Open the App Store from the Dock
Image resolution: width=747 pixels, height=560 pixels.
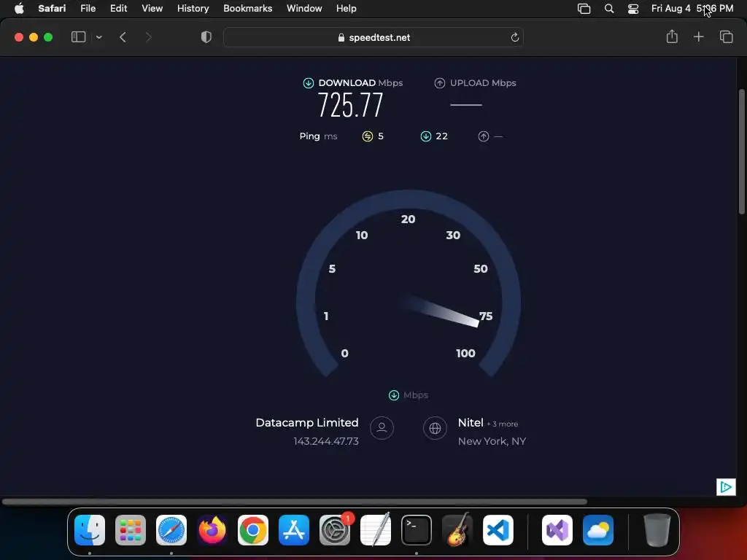pos(294,530)
